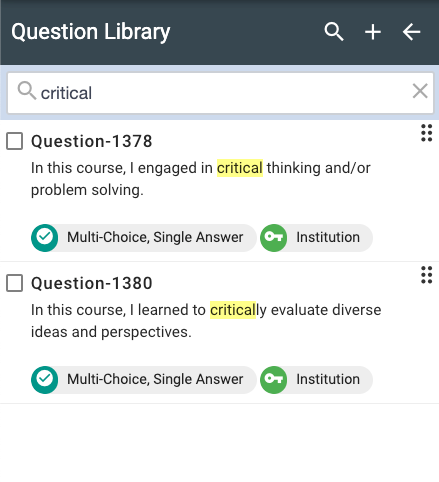Click the search field containing 'critical'
This screenshot has height=482, width=439.
220,93
